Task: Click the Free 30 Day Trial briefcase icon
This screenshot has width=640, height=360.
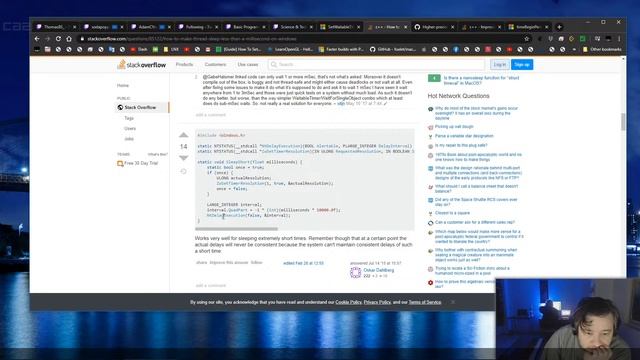Action: (120, 163)
